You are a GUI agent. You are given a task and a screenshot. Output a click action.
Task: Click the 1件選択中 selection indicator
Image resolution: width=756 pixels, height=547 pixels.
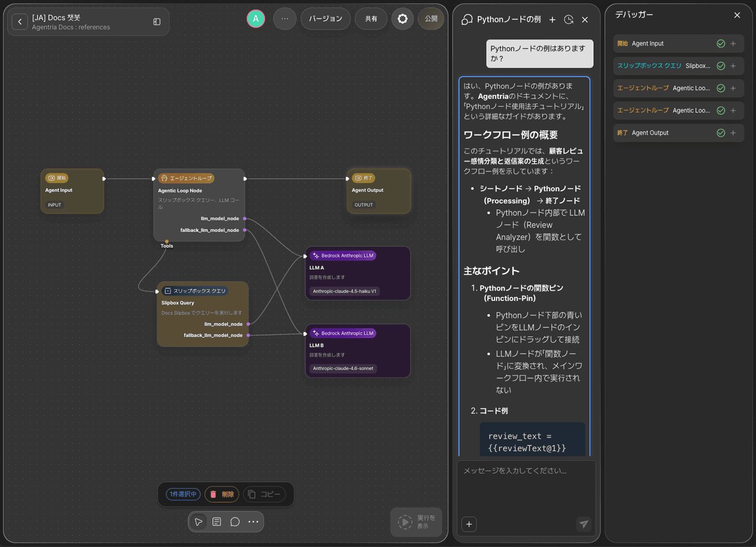tap(183, 494)
